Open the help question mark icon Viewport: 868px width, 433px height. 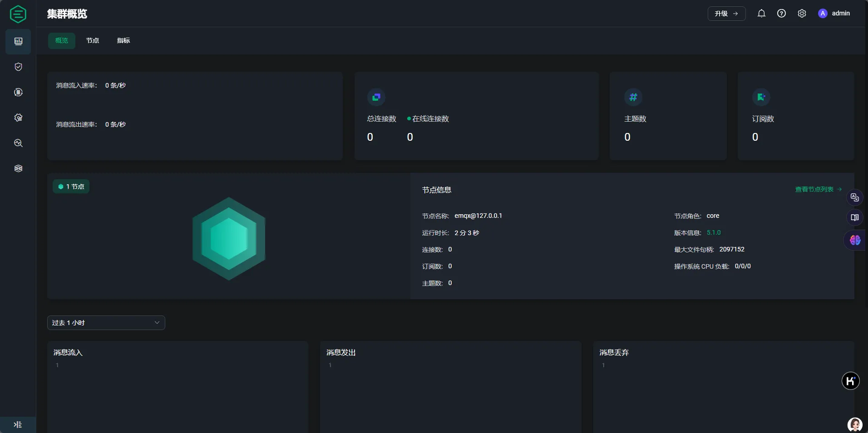click(781, 14)
